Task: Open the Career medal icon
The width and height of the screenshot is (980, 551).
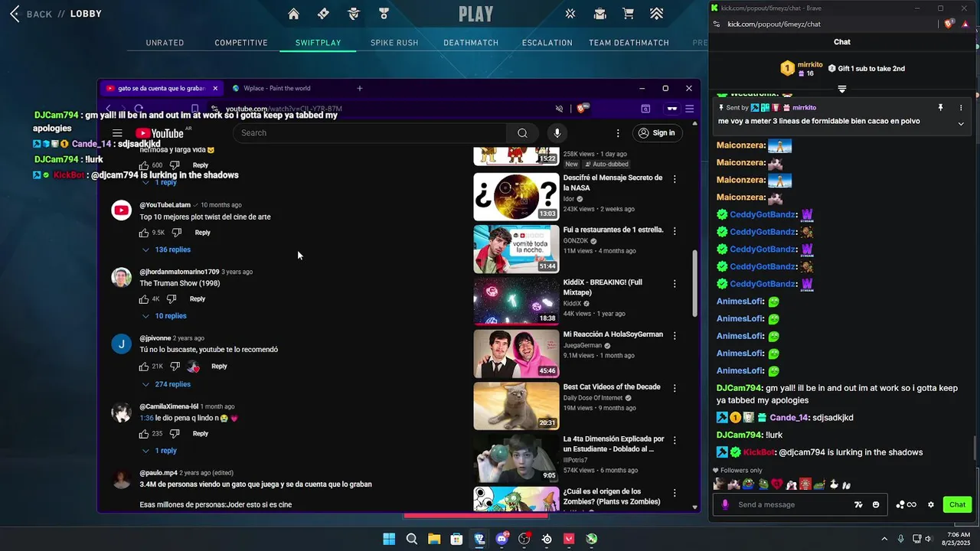Action: (x=384, y=14)
